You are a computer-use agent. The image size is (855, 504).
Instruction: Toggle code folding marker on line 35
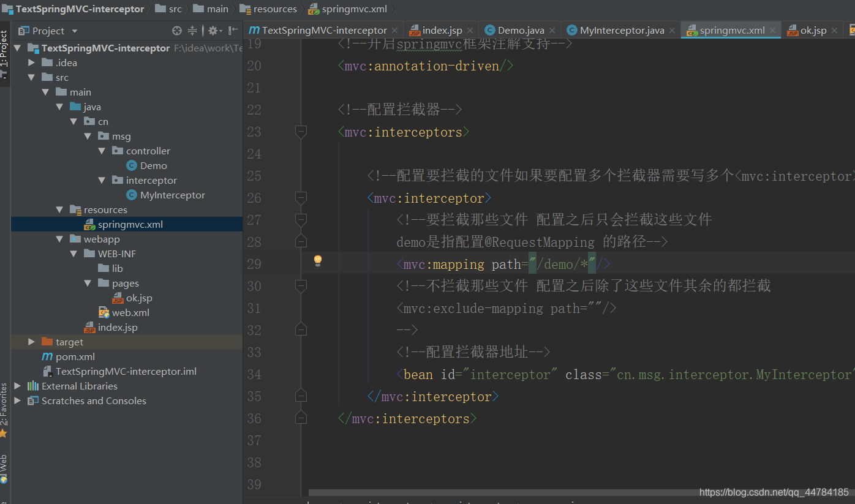301,396
